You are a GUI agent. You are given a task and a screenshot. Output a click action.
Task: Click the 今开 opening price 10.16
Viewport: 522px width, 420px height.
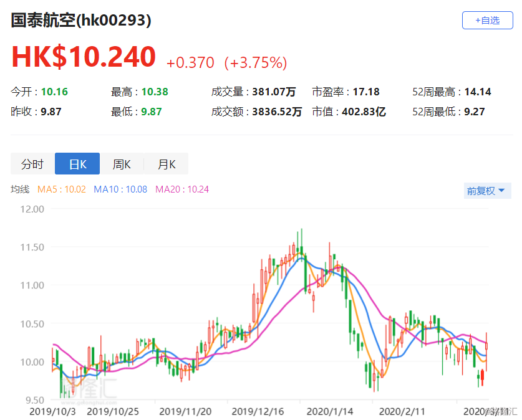coord(54,92)
